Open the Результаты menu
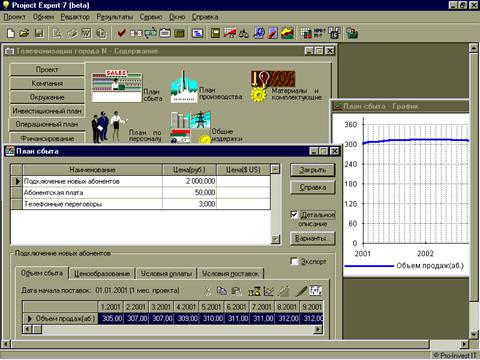 [115, 17]
